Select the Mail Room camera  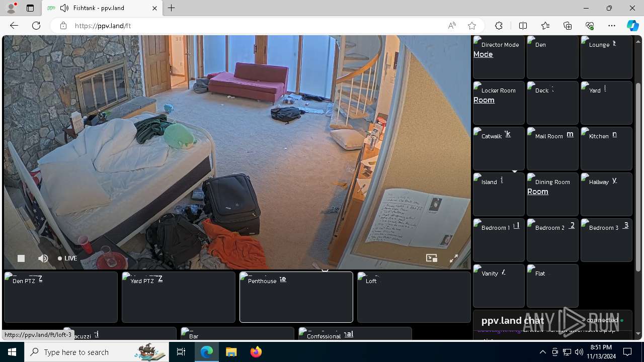click(552, 148)
